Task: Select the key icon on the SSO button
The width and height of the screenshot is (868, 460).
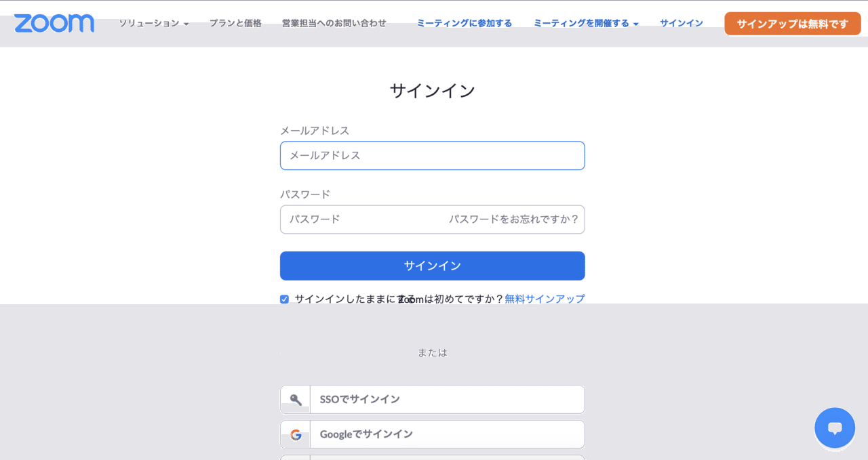Action: point(295,399)
